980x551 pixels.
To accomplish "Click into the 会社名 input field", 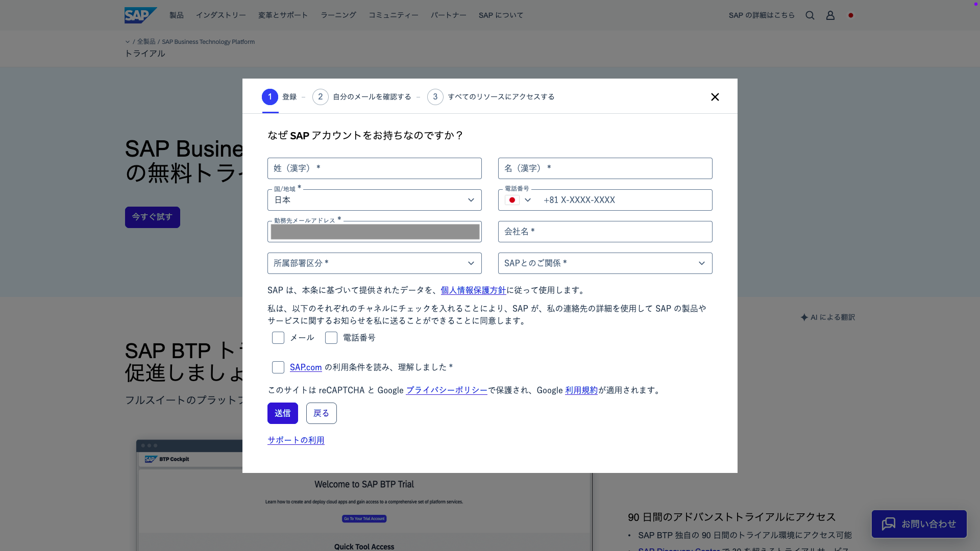I will (605, 232).
